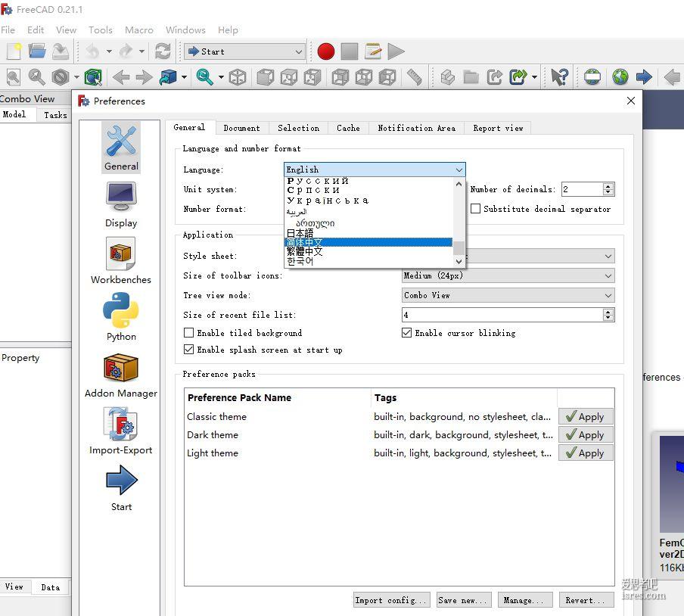Screen dimensions: 684x616
Task: Switch to the Selection tab
Action: click(298, 128)
